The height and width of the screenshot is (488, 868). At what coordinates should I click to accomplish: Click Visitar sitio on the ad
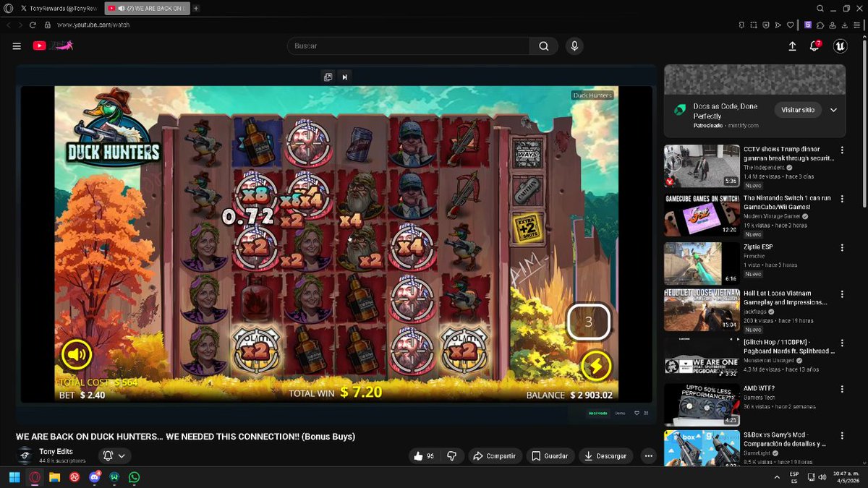point(798,110)
